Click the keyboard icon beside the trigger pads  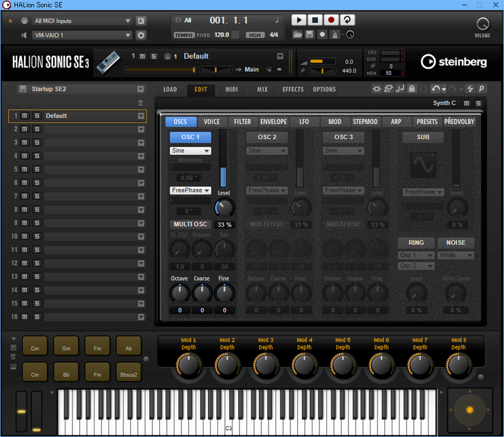point(13,366)
